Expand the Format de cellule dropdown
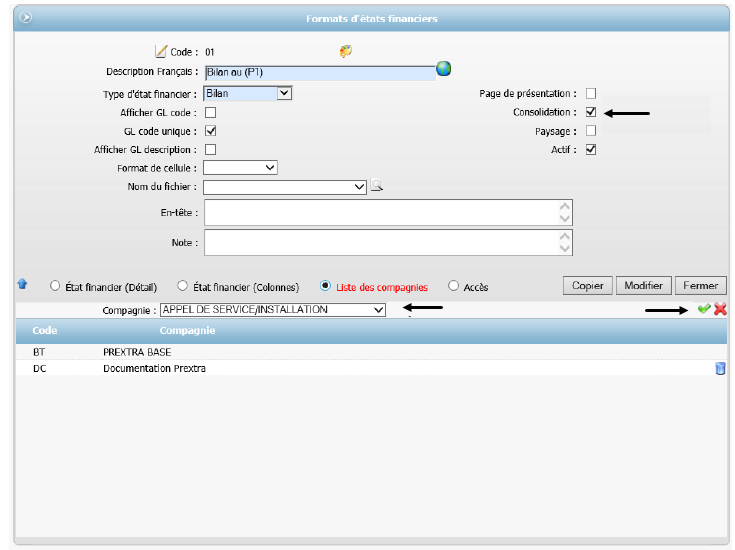Viewport: 735px width, 550px height. tap(269, 168)
